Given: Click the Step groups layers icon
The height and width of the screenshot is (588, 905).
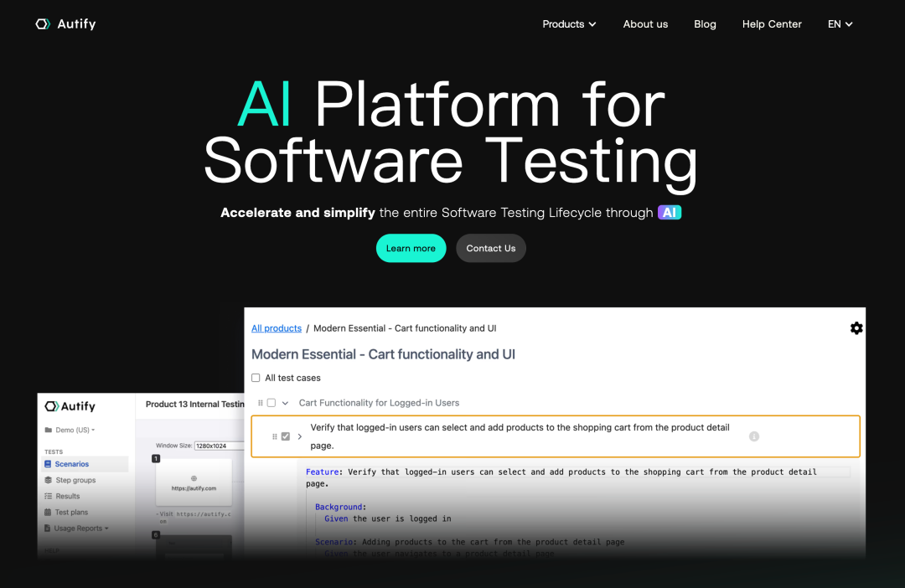Looking at the screenshot, I should 48,480.
